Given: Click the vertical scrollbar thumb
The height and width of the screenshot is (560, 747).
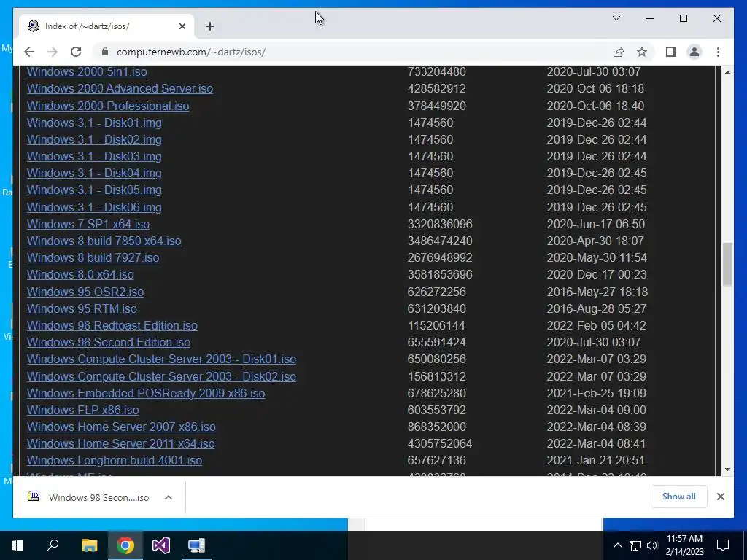Looking at the screenshot, I should coord(727,264).
